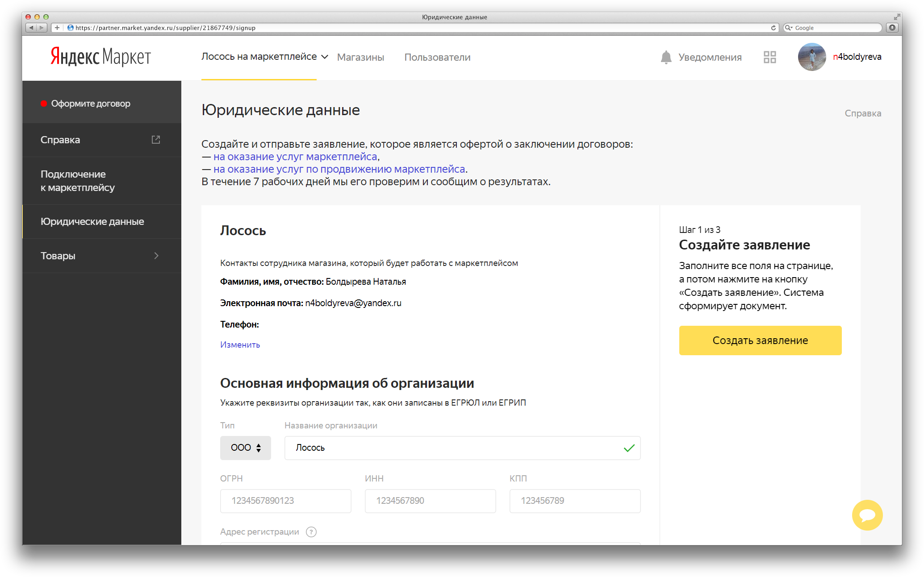Open the yellow chat bubble widget
The image size is (924, 577).
pyautogui.click(x=867, y=515)
